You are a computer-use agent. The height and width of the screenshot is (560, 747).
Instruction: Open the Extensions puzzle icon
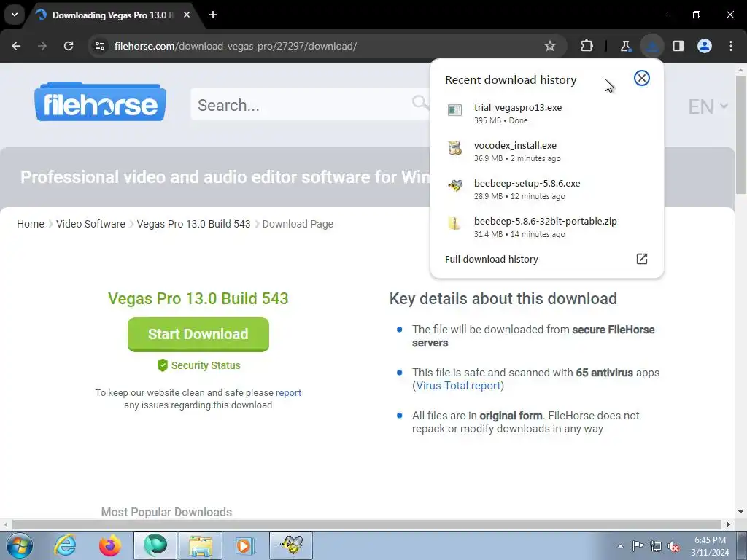[587, 46]
